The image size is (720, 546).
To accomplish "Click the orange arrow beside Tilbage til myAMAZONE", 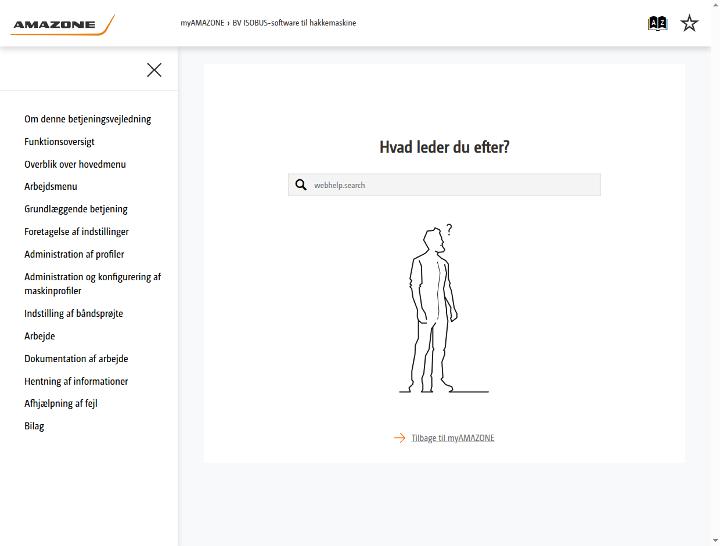I will (399, 438).
